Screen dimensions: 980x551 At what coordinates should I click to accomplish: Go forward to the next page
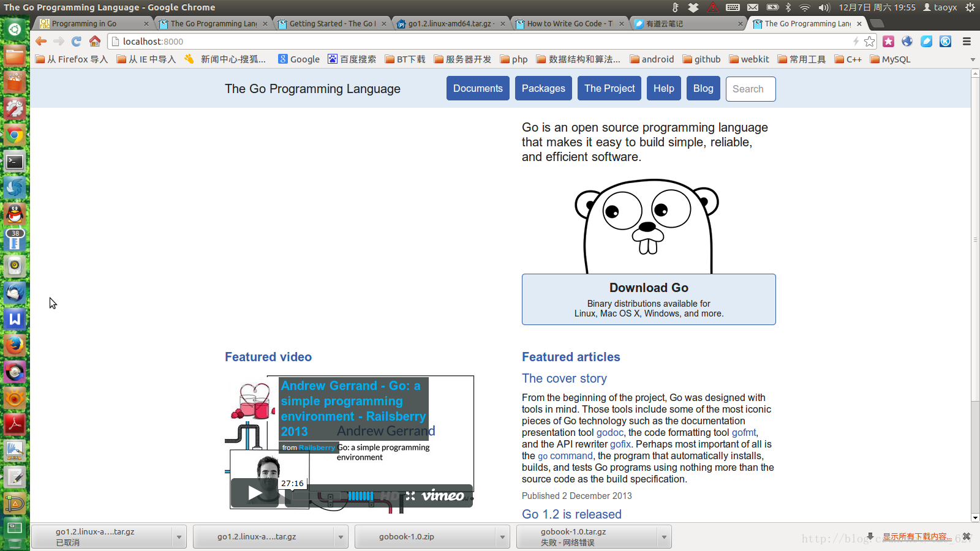pyautogui.click(x=59, y=41)
